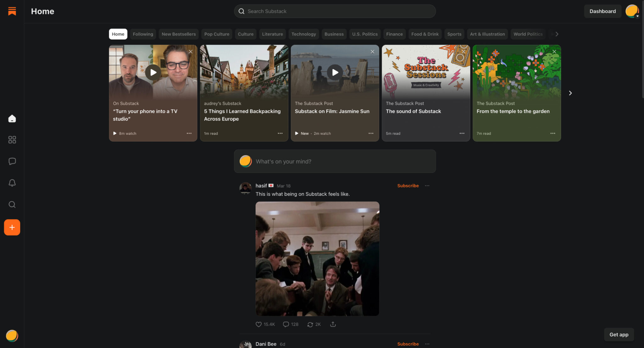Share hasif's post using share icon
Screen dimensions: 644x348
pos(333,324)
